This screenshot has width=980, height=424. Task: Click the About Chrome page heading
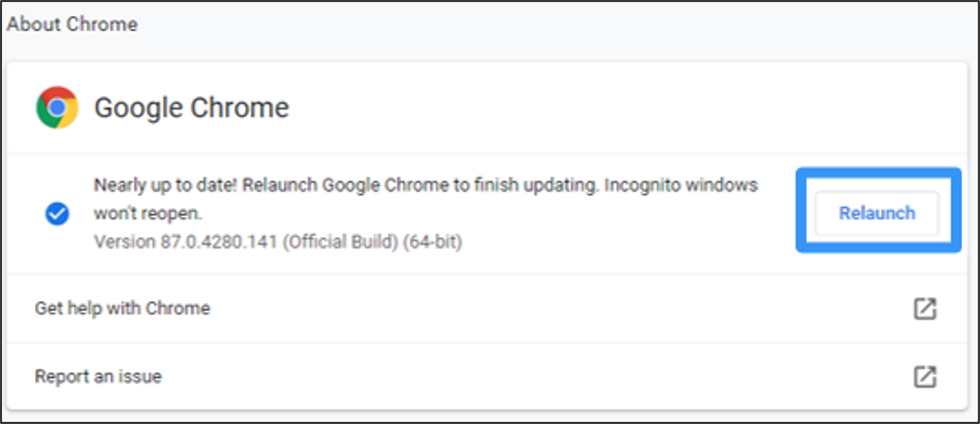[x=72, y=25]
